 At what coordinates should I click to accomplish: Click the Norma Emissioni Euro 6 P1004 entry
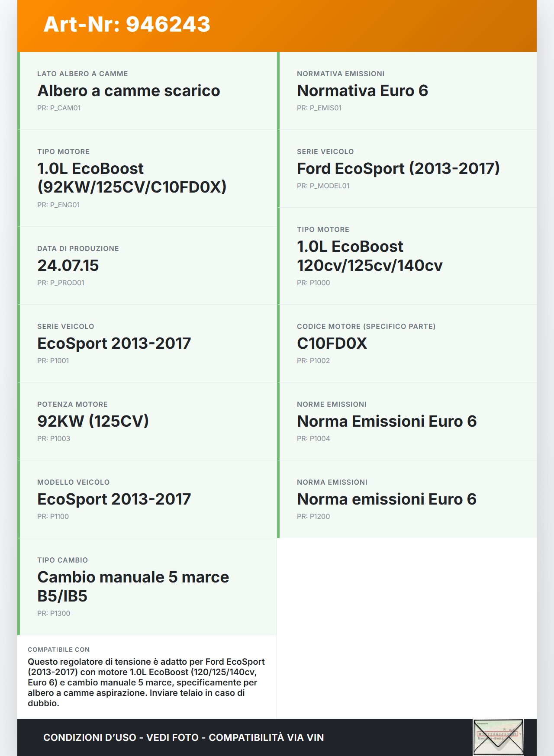[x=387, y=421]
